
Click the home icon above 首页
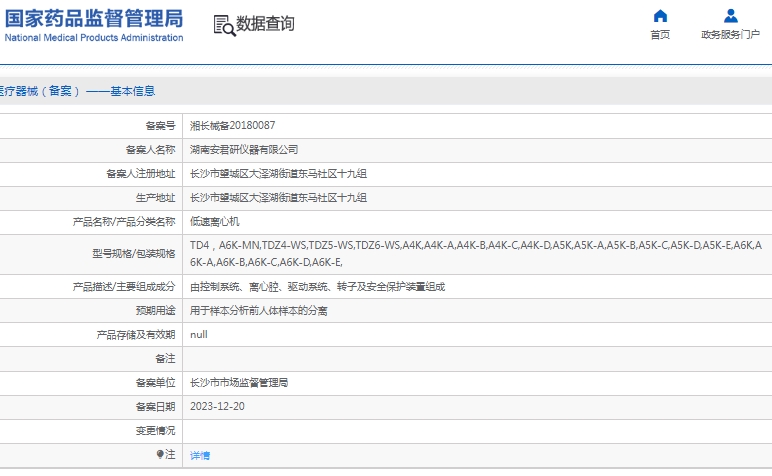pos(660,16)
